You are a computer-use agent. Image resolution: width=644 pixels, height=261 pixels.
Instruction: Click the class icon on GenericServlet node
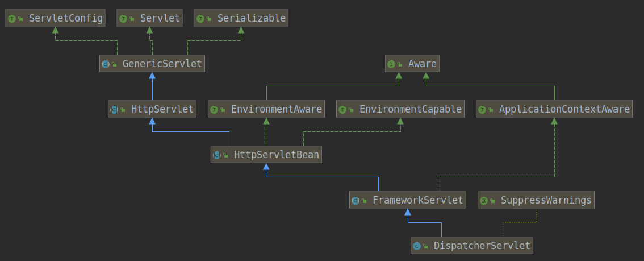point(106,64)
